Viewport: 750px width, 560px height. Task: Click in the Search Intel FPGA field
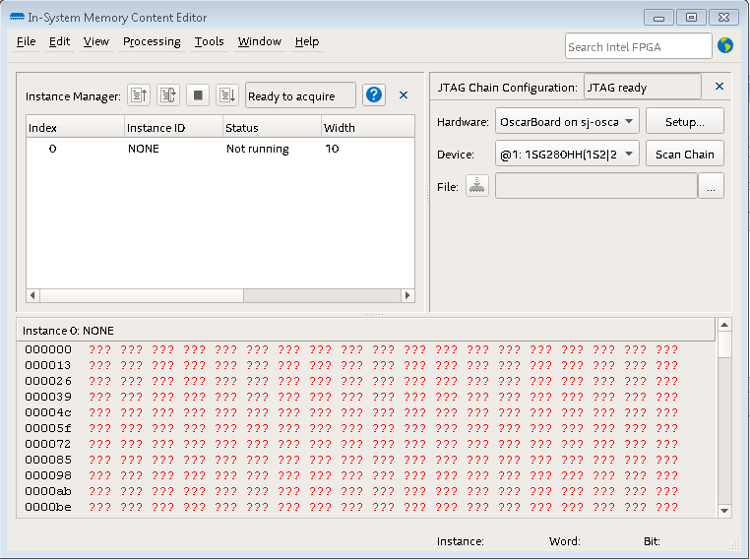pos(638,46)
